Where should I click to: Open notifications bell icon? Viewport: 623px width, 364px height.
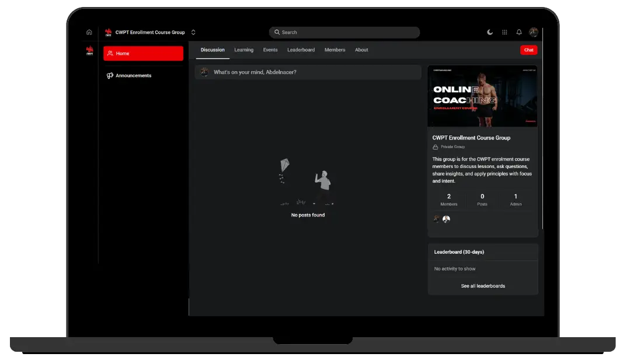coord(519,32)
